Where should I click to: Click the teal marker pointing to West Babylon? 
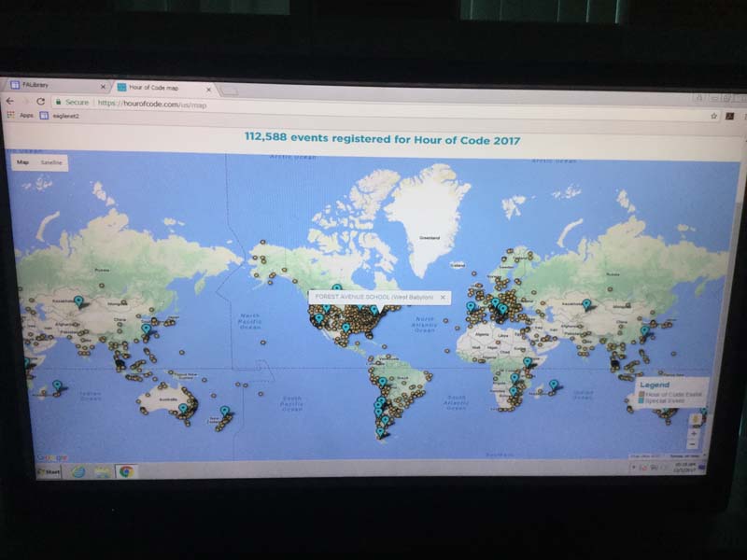(x=374, y=310)
